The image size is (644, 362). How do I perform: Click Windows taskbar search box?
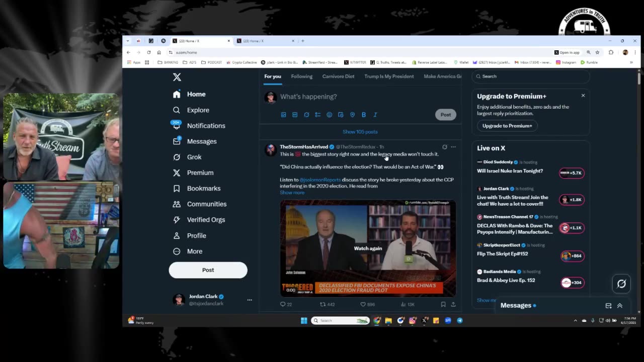340,320
